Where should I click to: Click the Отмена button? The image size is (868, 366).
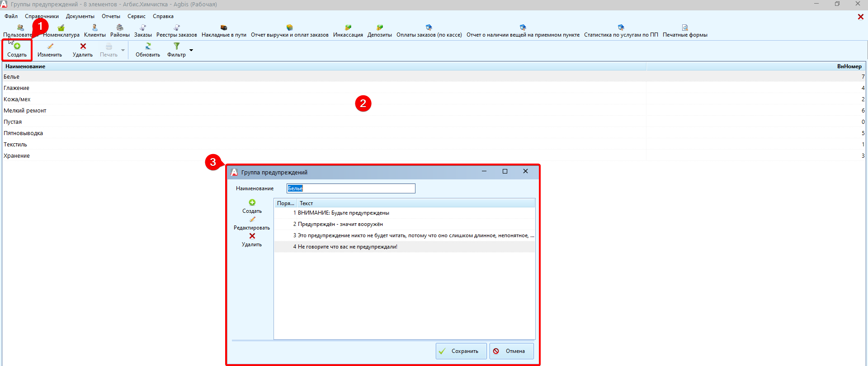point(511,351)
